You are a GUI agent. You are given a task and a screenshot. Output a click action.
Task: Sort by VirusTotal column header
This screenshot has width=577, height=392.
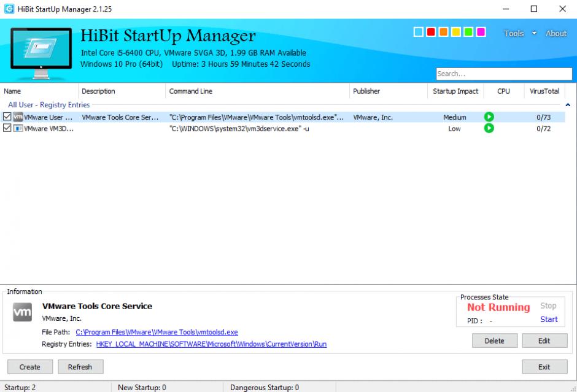tap(544, 91)
